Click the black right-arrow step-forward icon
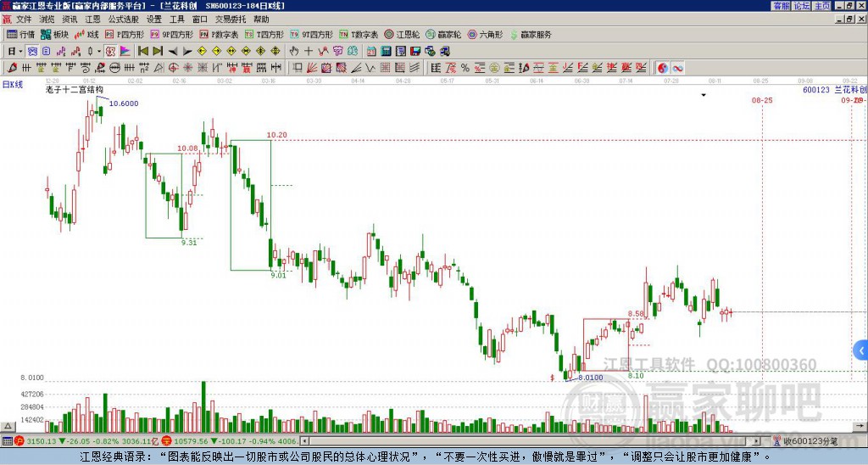 coord(187,52)
